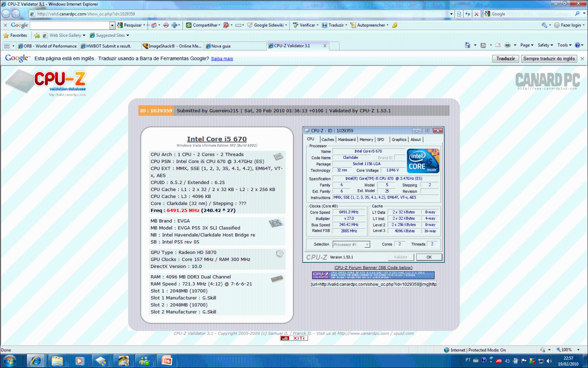588x368 pixels.
Task: Click the Compartilhar toolbar button
Action: [203, 25]
